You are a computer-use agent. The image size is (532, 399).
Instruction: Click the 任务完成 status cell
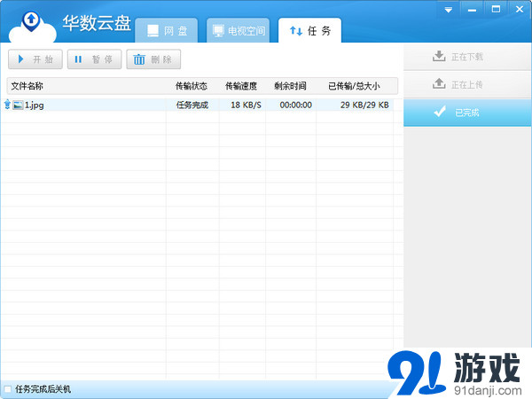[192, 106]
